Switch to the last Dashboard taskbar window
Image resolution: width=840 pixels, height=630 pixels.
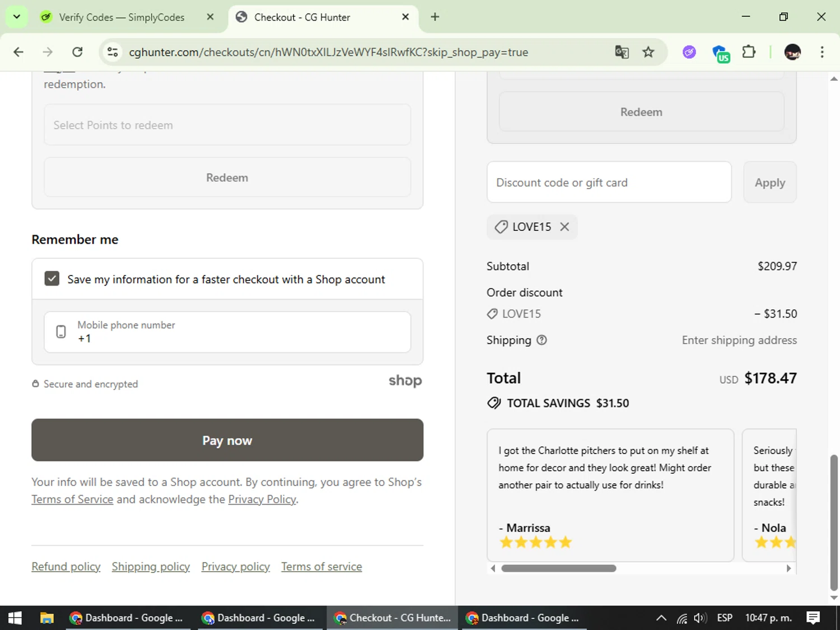pos(524,618)
